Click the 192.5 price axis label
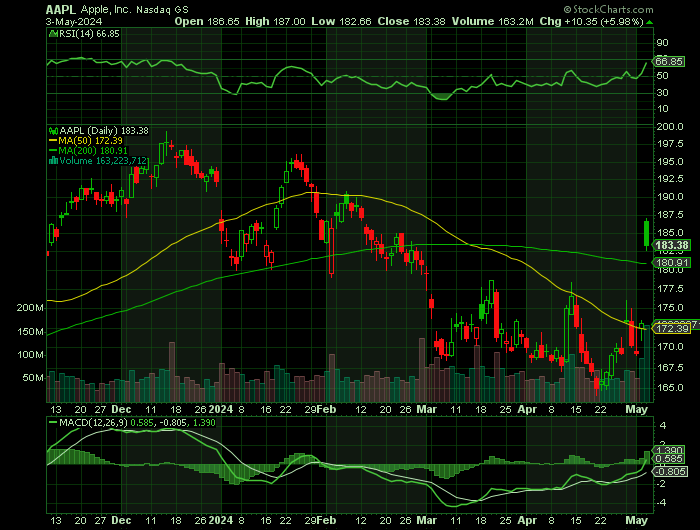700x530 pixels. tap(670, 179)
